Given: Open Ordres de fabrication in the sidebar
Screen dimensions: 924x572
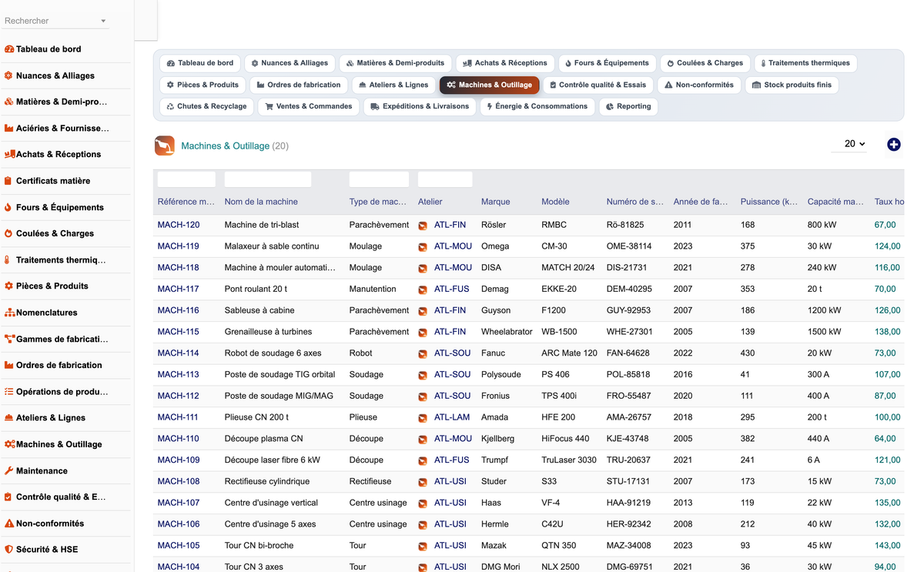Looking at the screenshot, I should [59, 365].
